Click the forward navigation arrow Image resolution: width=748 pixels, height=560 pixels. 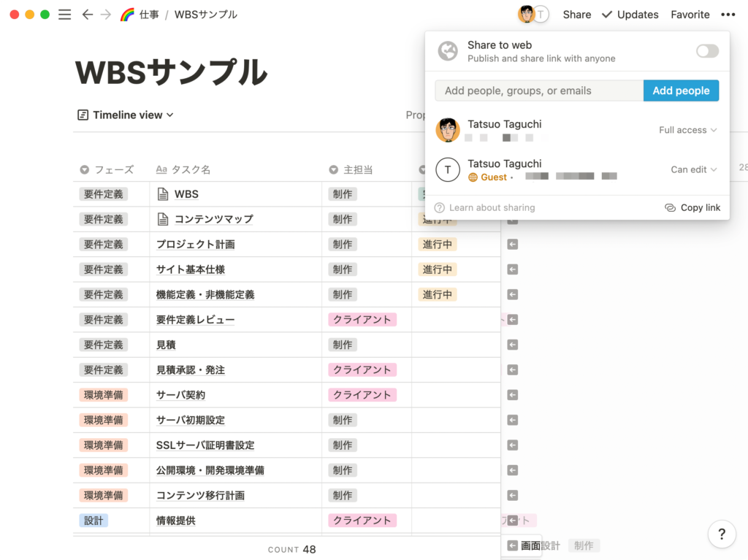click(x=106, y=15)
